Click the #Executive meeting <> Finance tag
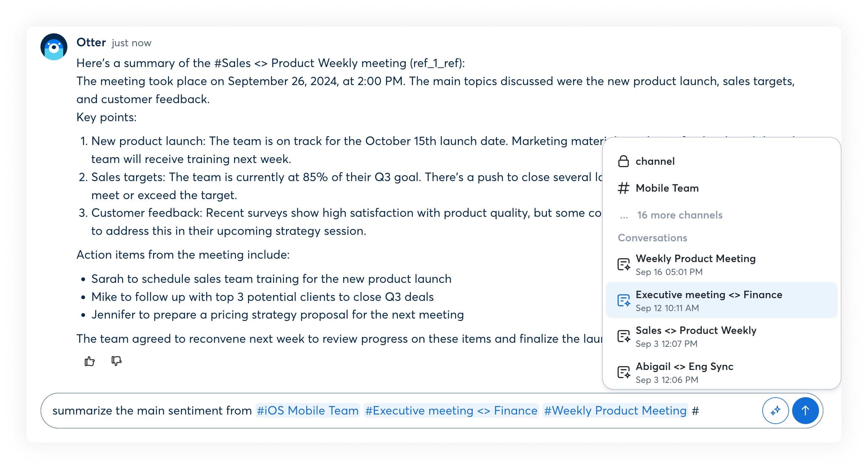The width and height of the screenshot is (868, 469). tap(451, 410)
